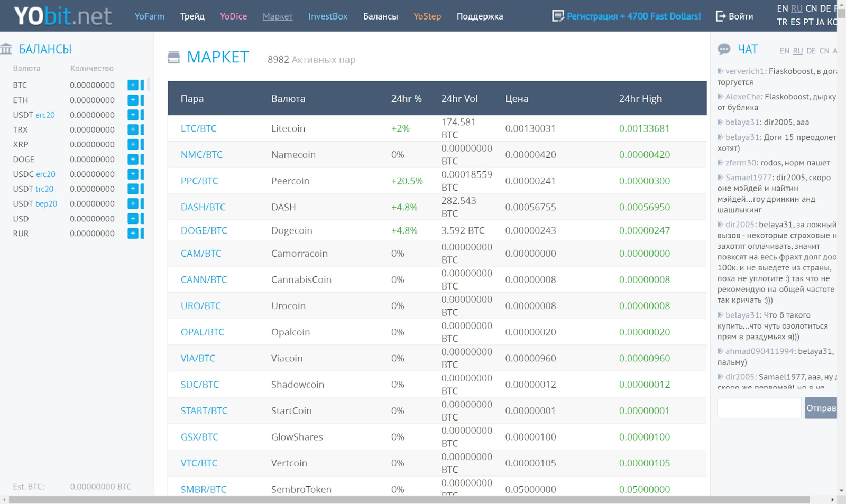Screen dimensions: 846x504
Task: Open the Маркет menu item
Action: coord(278,16)
